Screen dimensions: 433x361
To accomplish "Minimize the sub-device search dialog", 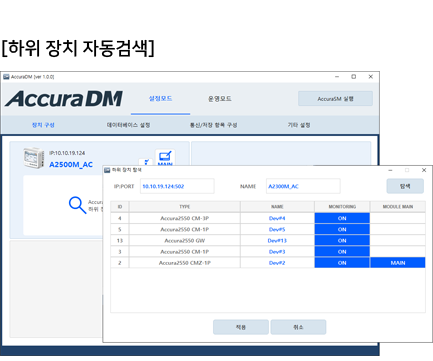I will [390, 170].
